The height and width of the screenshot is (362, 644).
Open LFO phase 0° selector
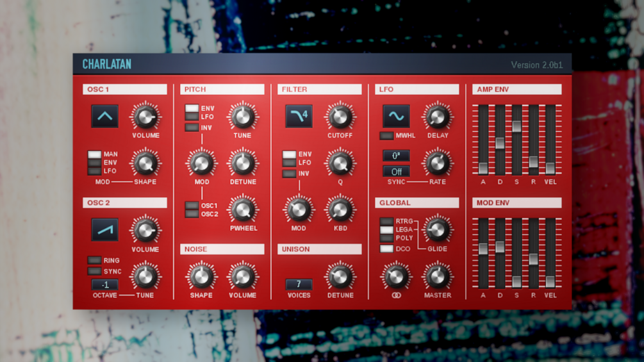(397, 156)
